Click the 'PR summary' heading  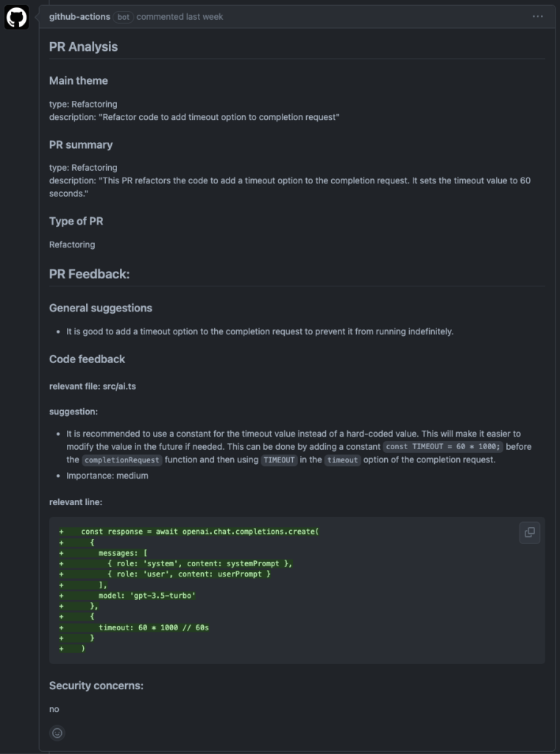pyautogui.click(x=81, y=144)
